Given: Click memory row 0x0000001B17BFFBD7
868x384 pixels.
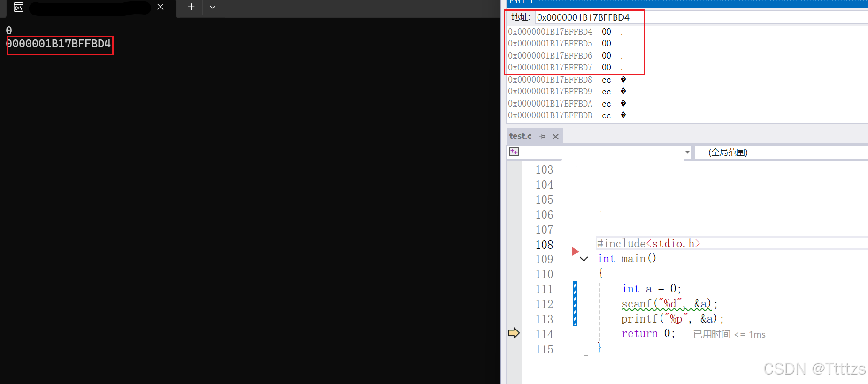Looking at the screenshot, I should point(566,68).
